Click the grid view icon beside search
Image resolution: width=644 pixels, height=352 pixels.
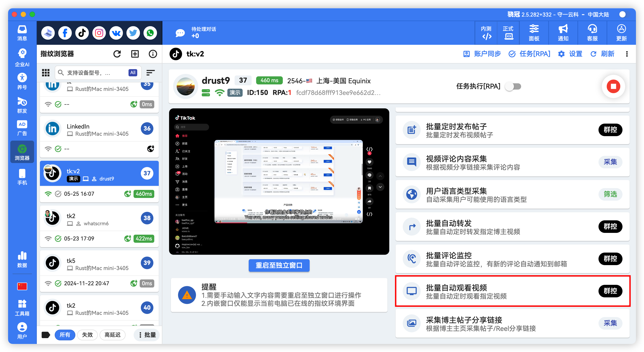46,73
